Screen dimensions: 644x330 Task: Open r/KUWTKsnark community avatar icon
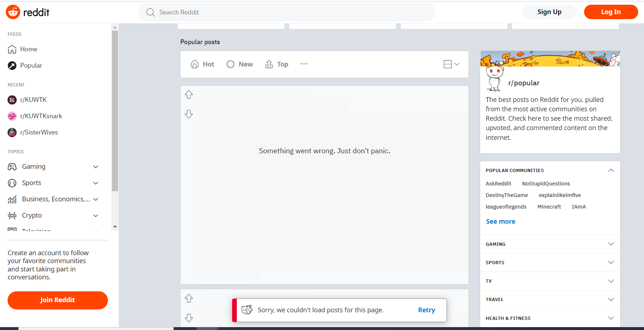pyautogui.click(x=12, y=116)
